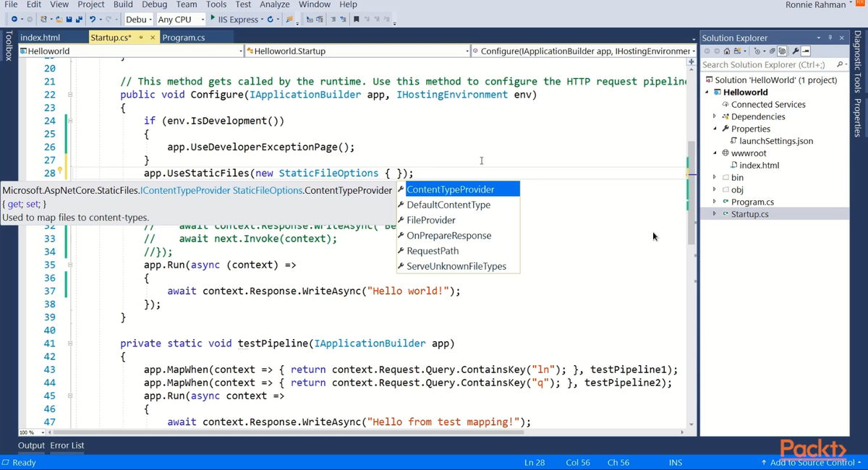This screenshot has width=868, height=470.
Task: Toggle a bookmark with the bookmark icon
Action: (x=356, y=19)
